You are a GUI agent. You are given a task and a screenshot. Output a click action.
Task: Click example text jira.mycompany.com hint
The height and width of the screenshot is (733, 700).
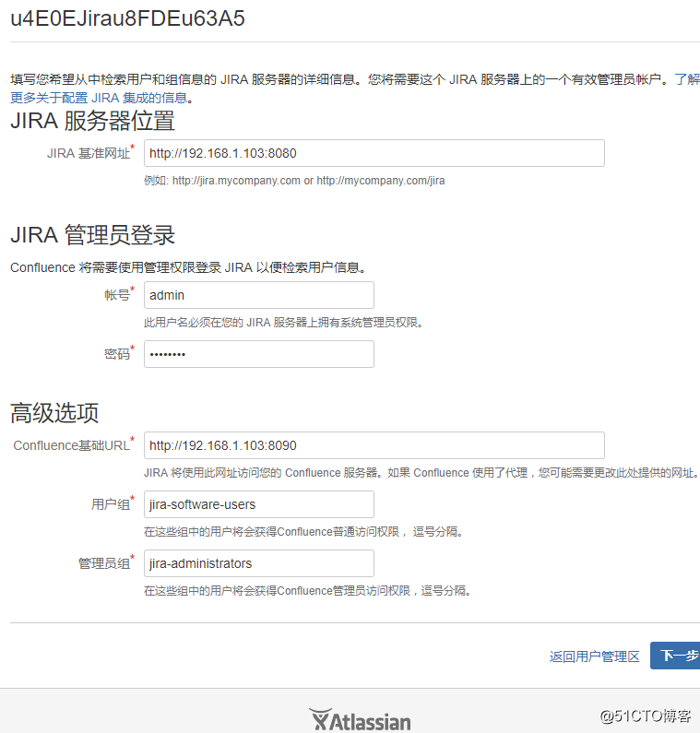coord(294,181)
